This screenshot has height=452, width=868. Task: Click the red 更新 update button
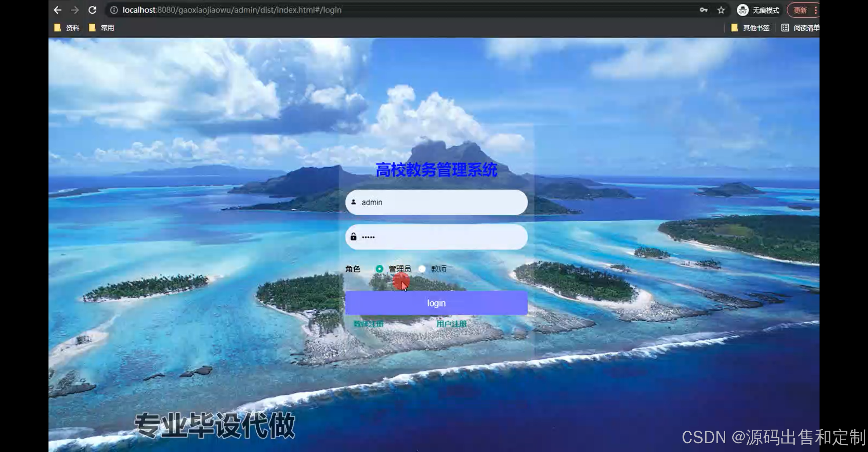(x=800, y=10)
